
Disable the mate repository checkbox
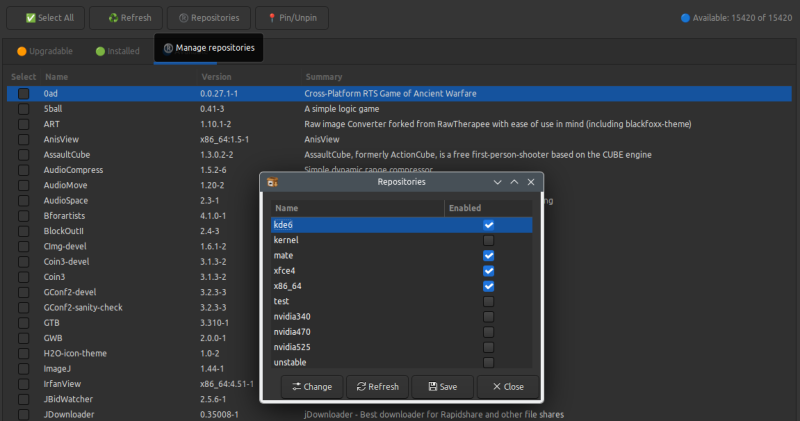click(x=488, y=256)
